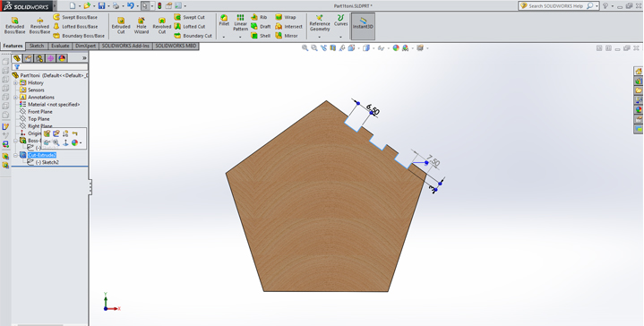
Task: Switch to the Features tab
Action: [x=13, y=46]
